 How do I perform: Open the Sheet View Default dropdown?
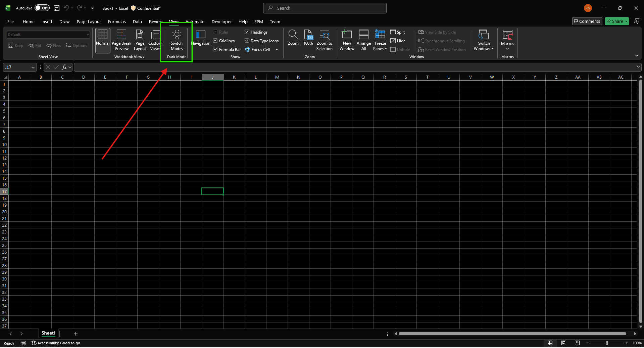(48, 35)
